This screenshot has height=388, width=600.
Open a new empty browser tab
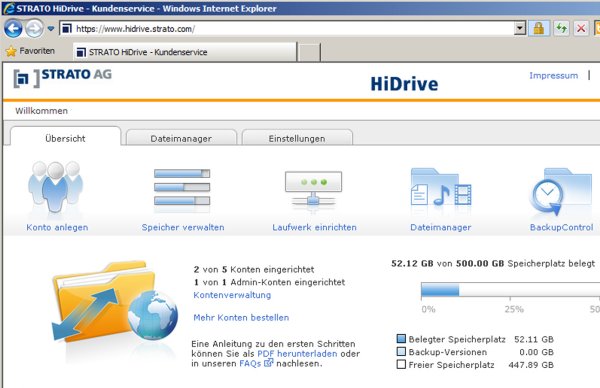coord(309,52)
